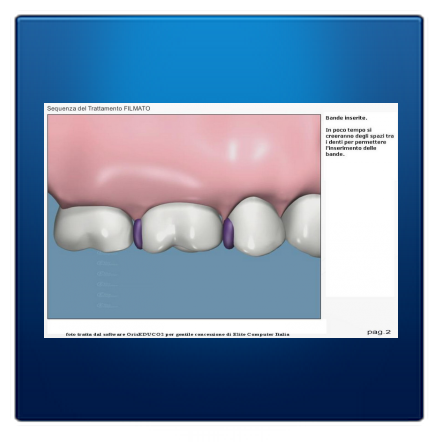
Task: Click the leftmost molar tooth
Action: point(94,228)
